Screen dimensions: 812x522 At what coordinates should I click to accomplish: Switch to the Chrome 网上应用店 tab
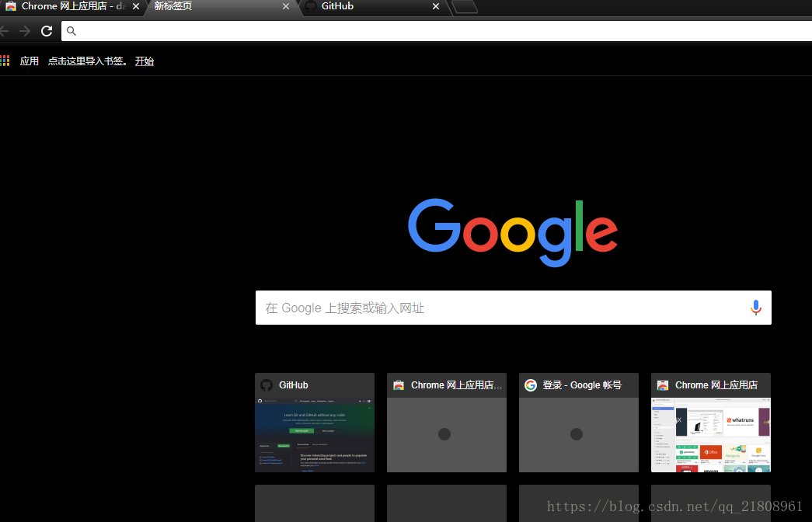point(72,7)
